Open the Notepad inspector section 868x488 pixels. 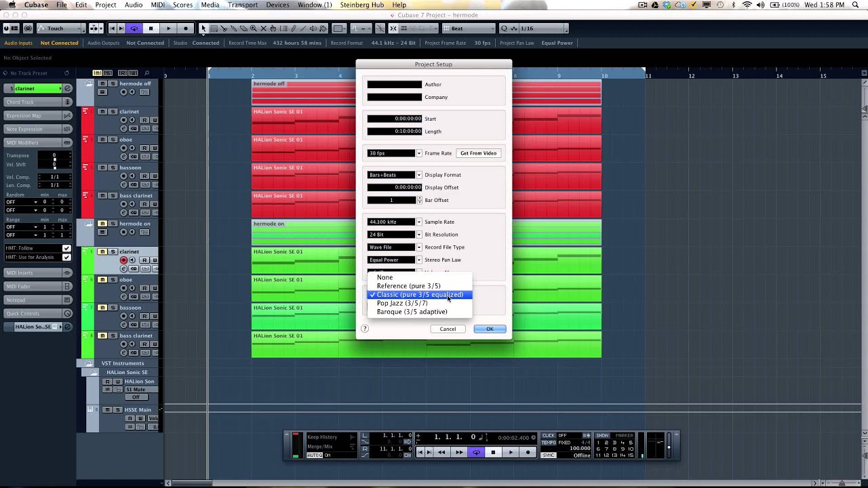pyautogui.click(x=38, y=300)
